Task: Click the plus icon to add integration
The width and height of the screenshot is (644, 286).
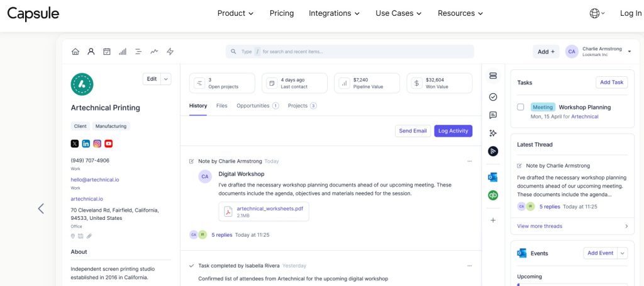Action: tap(493, 220)
